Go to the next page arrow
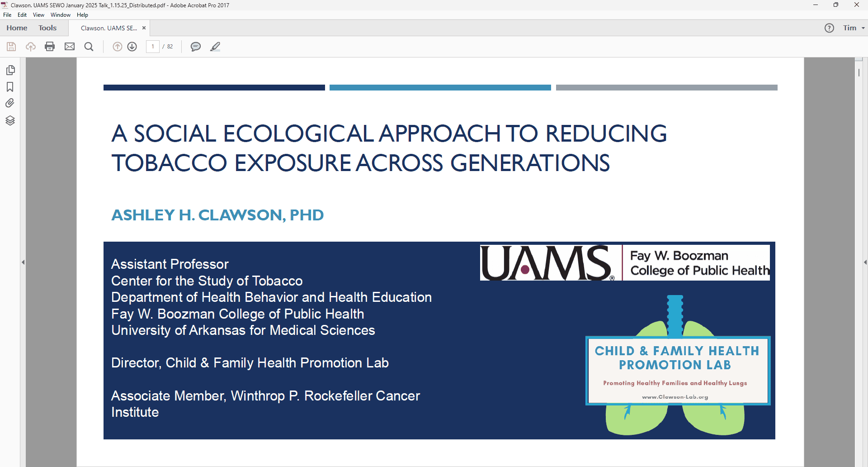 (132, 47)
